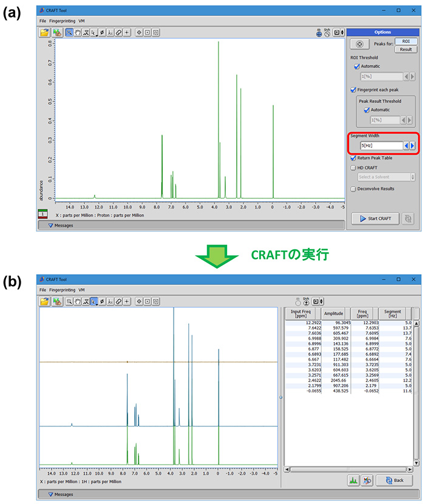Click the Shift mode icon in bottom window (b)
Viewport: 425px width, 504px height.
(306, 302)
